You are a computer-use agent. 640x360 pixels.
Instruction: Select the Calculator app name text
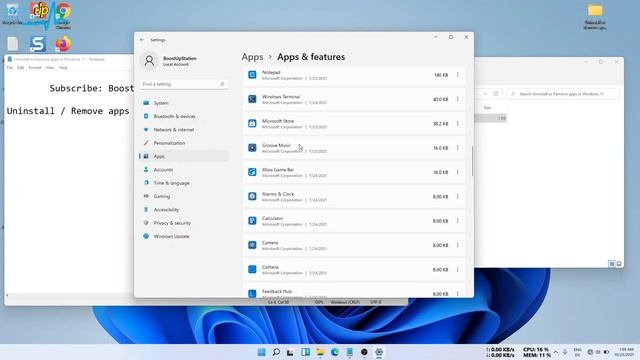[272, 218]
